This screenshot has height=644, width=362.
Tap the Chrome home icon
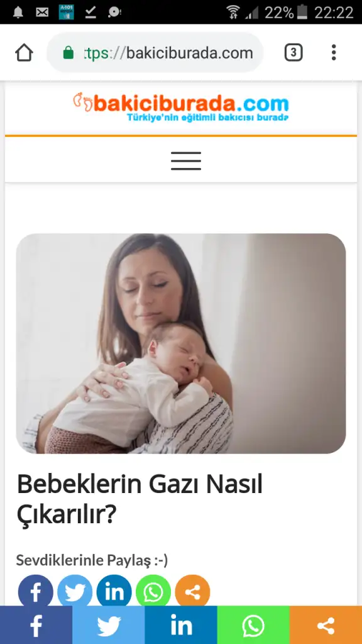(x=24, y=53)
